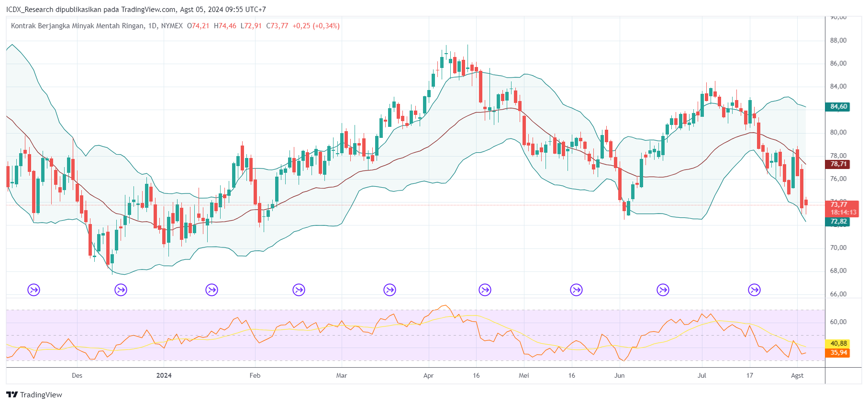Click the Des label on time axis
This screenshot has height=405, width=868.
[x=77, y=375]
